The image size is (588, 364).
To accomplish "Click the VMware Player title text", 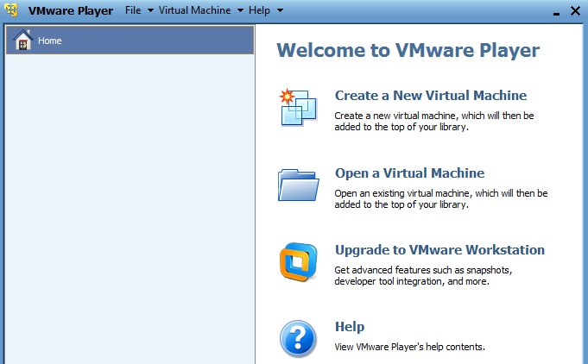I will [x=71, y=11].
